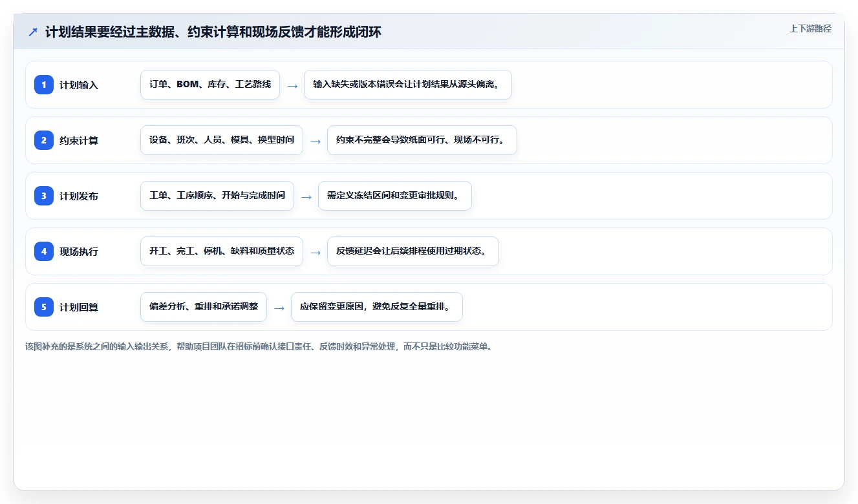Click the 现场执行 step label
Screen dimensions: 858x504
79,251
